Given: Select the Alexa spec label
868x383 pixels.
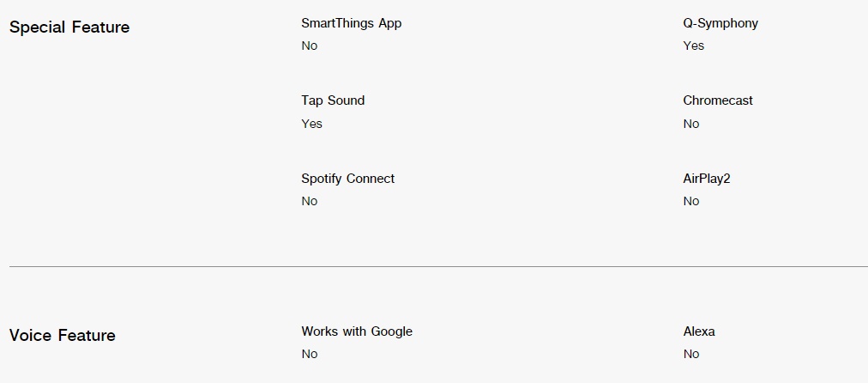Looking at the screenshot, I should [699, 331].
